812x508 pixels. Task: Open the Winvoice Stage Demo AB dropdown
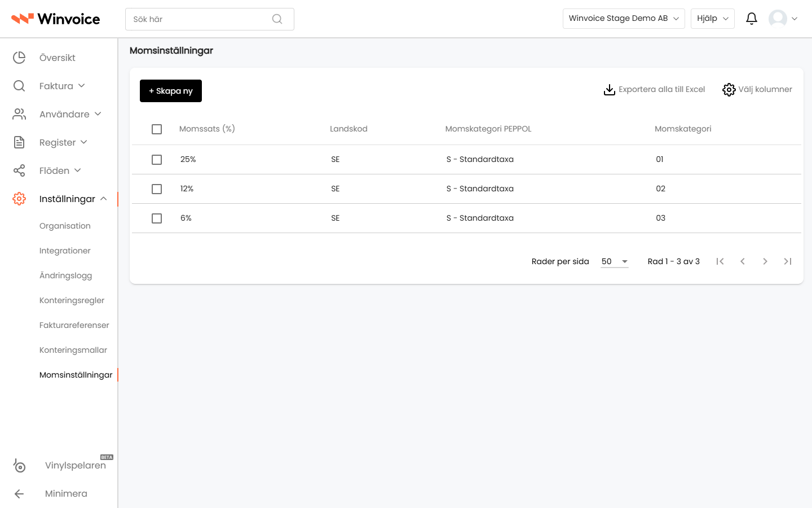click(624, 19)
